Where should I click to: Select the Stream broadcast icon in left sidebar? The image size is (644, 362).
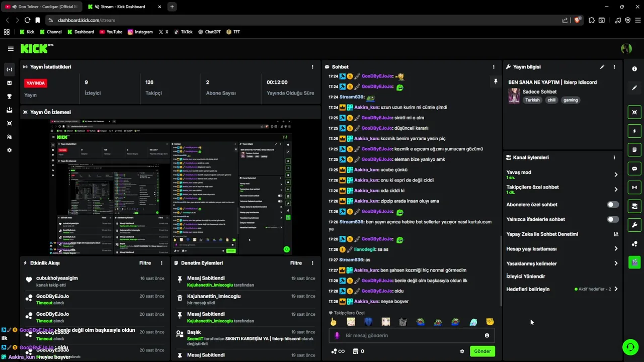[x=9, y=69]
